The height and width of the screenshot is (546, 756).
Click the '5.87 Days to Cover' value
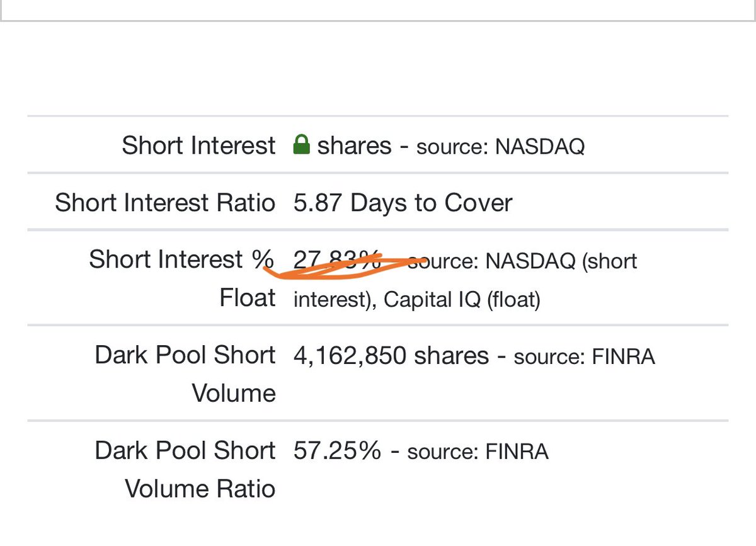403,203
